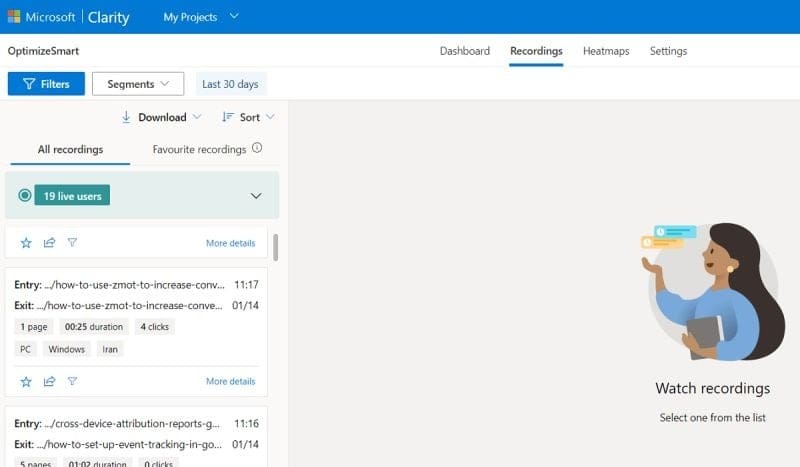The height and width of the screenshot is (467, 800).
Task: Open the Download dropdown
Action: [161, 117]
